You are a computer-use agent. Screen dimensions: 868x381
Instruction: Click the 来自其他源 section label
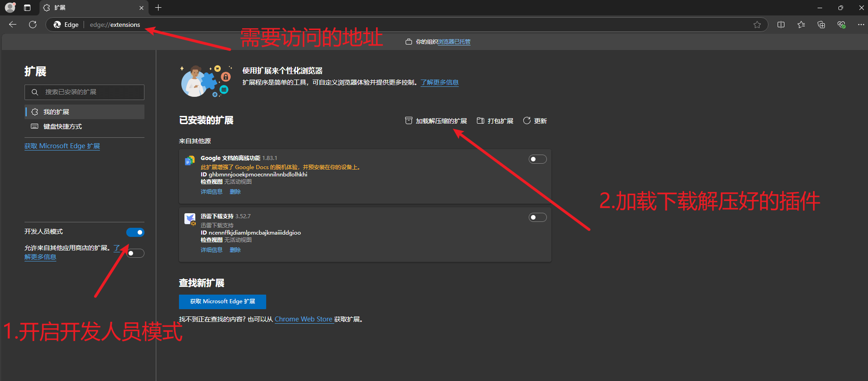click(x=195, y=141)
